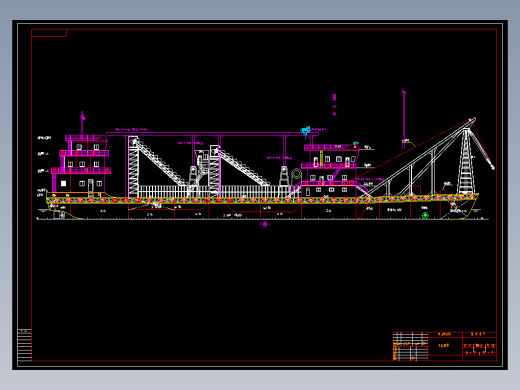This screenshot has height=390, width=520.
Task: Click the white railing fence along the main deck
Action: coord(213,192)
